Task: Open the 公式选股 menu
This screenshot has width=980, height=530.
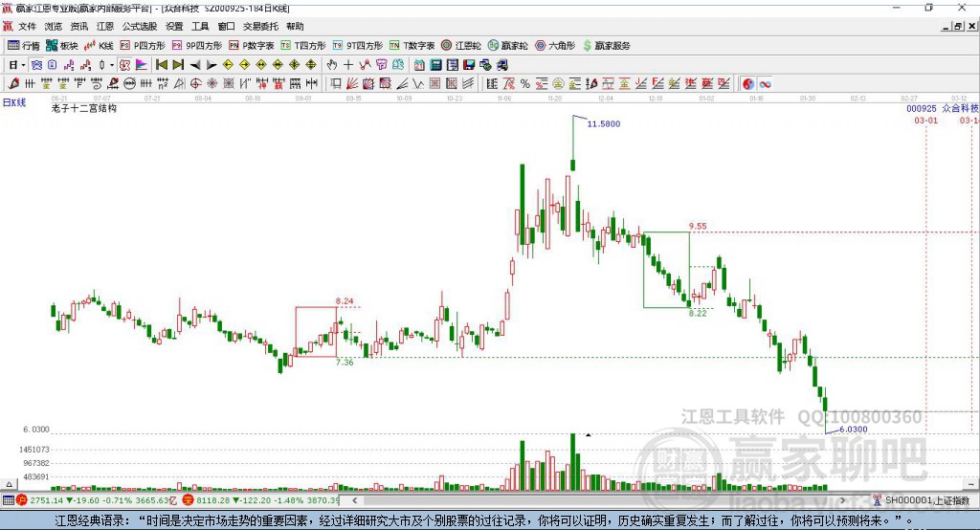Action: coord(140,26)
